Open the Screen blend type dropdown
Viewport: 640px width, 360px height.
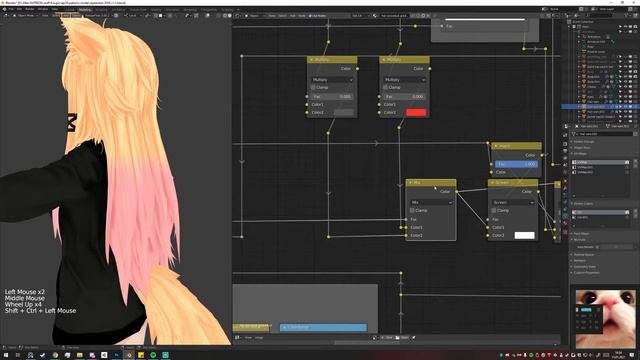click(x=513, y=202)
